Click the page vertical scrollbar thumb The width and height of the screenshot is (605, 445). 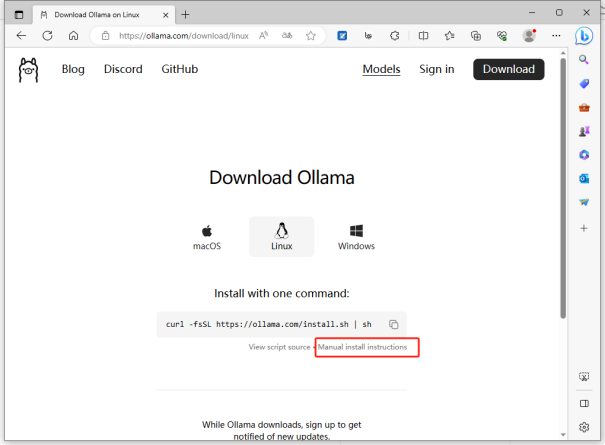[563, 188]
